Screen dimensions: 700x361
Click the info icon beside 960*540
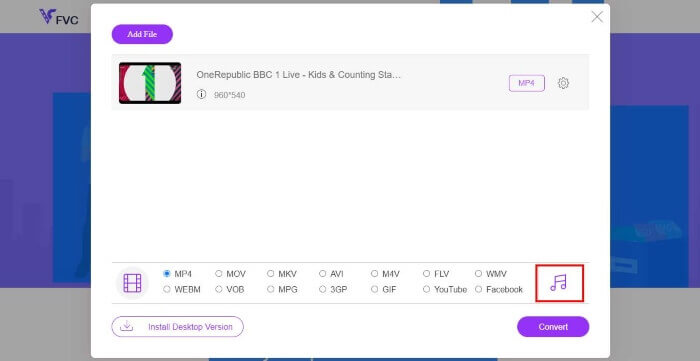click(201, 94)
